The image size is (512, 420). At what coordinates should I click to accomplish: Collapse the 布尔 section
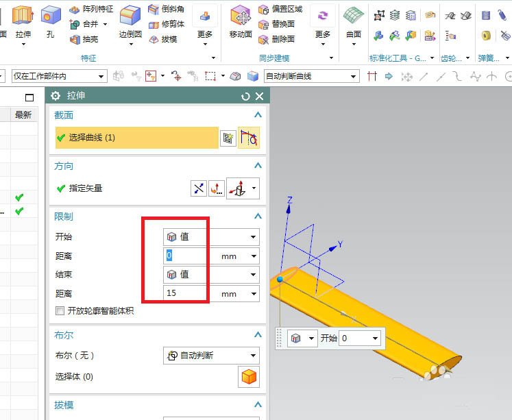(x=258, y=335)
